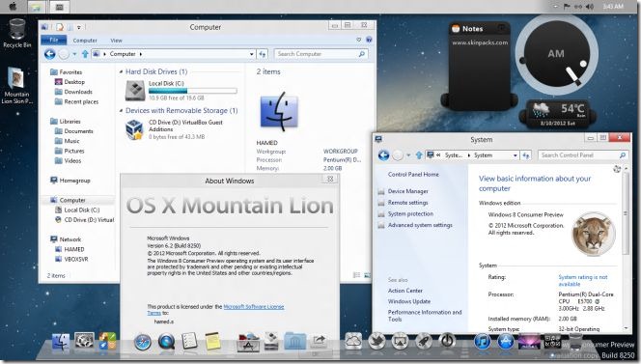
Task: Open Local Disk (C:) drive icon
Action: tap(135, 91)
